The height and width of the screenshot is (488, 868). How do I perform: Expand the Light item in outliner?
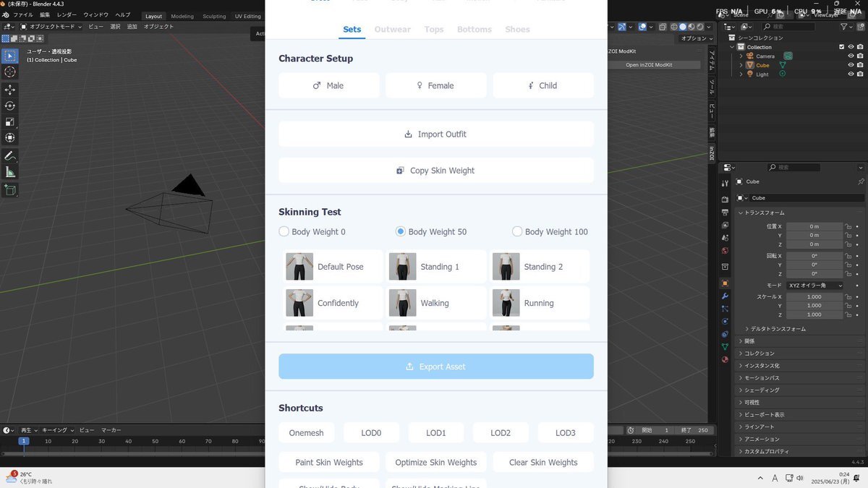741,74
